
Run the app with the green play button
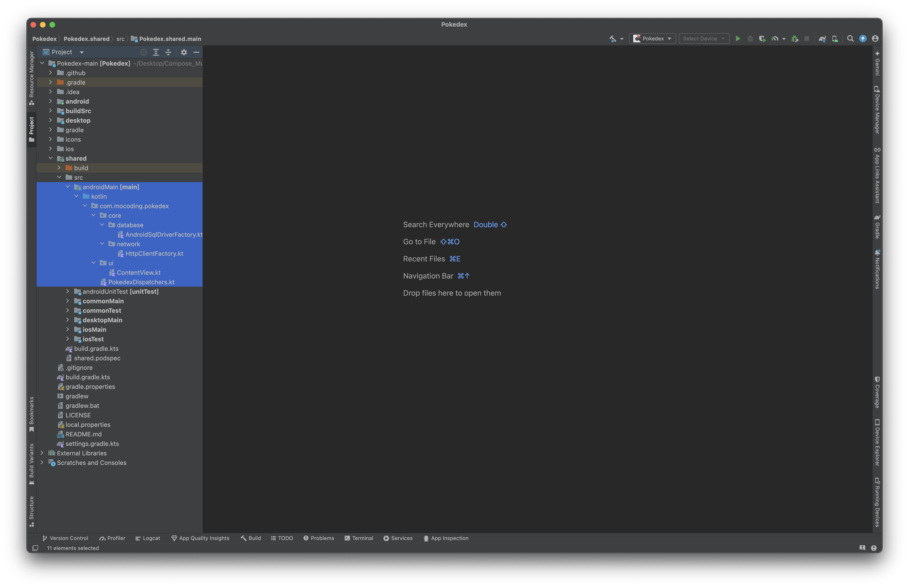[738, 39]
